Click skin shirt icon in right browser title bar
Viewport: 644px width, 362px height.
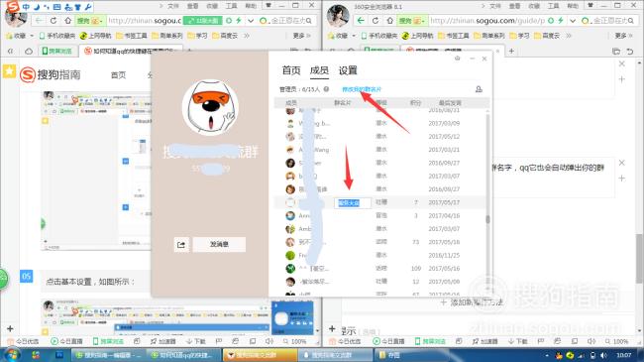click(x=590, y=5)
